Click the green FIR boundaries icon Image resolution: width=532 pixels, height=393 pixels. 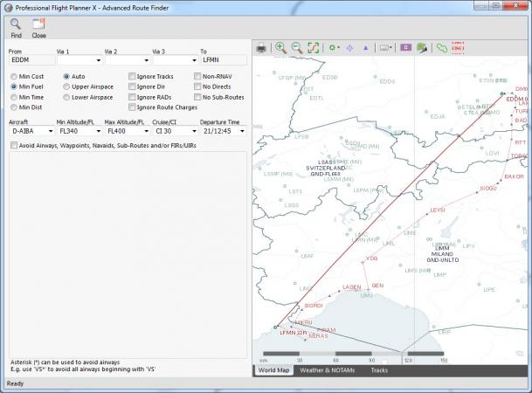pos(442,48)
